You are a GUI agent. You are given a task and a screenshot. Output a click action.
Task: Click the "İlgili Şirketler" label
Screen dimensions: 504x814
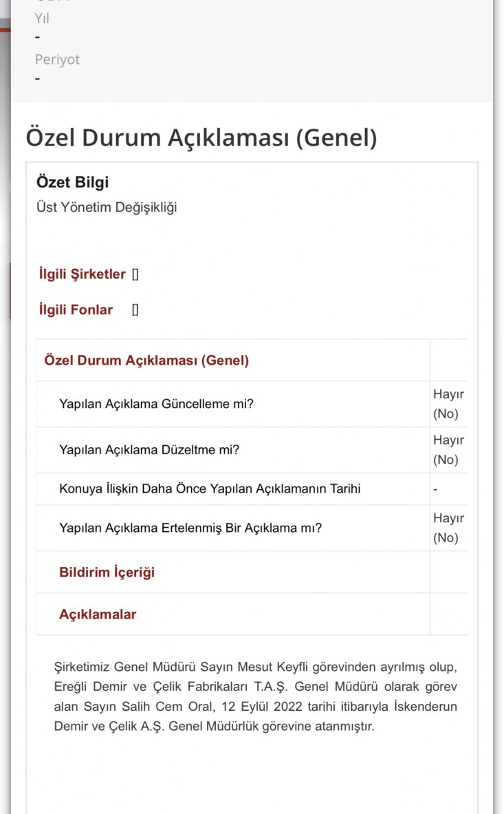pyautogui.click(x=82, y=274)
